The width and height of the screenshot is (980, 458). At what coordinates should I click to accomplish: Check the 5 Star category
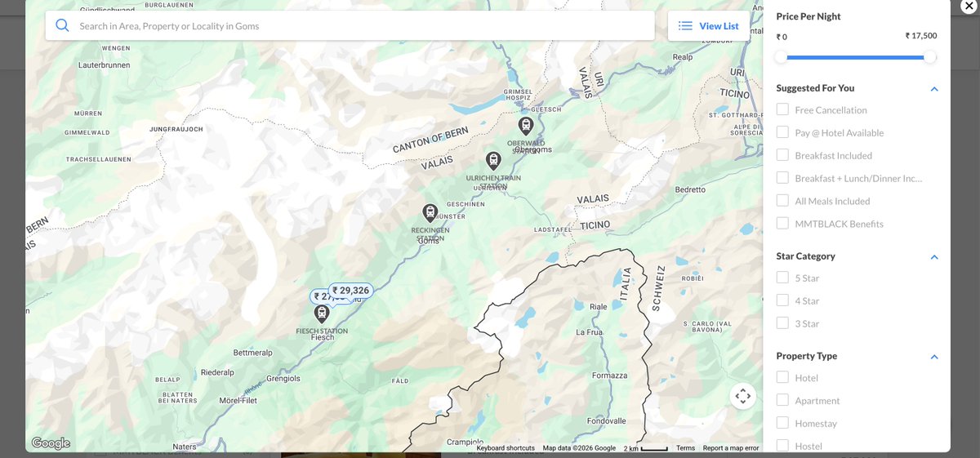[782, 278]
